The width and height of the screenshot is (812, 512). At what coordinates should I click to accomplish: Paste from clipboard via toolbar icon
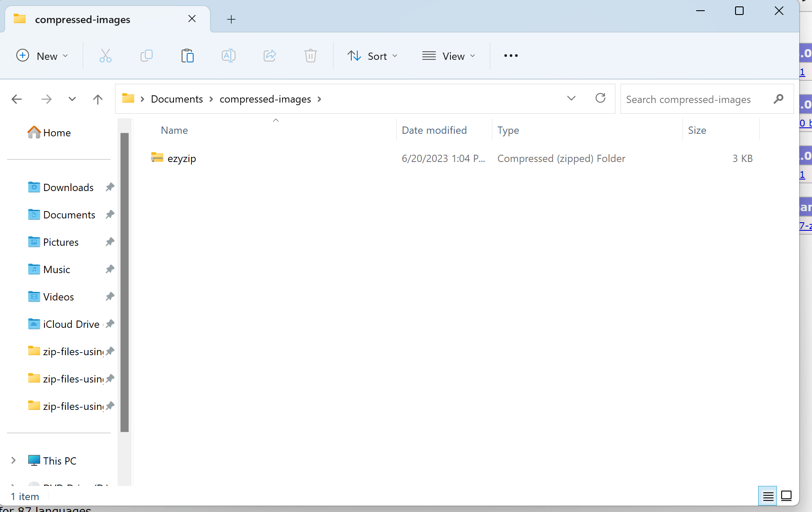[188, 56]
